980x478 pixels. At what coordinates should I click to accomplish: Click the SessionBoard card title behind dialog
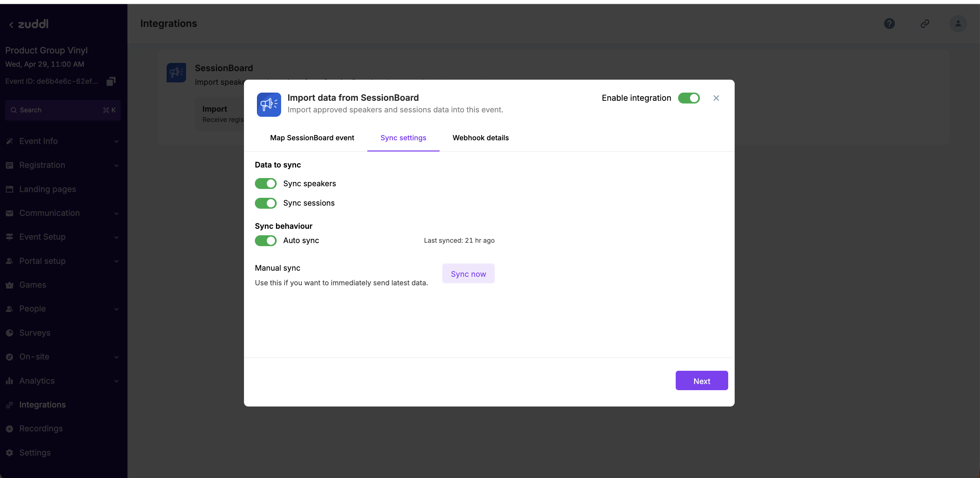tap(224, 68)
